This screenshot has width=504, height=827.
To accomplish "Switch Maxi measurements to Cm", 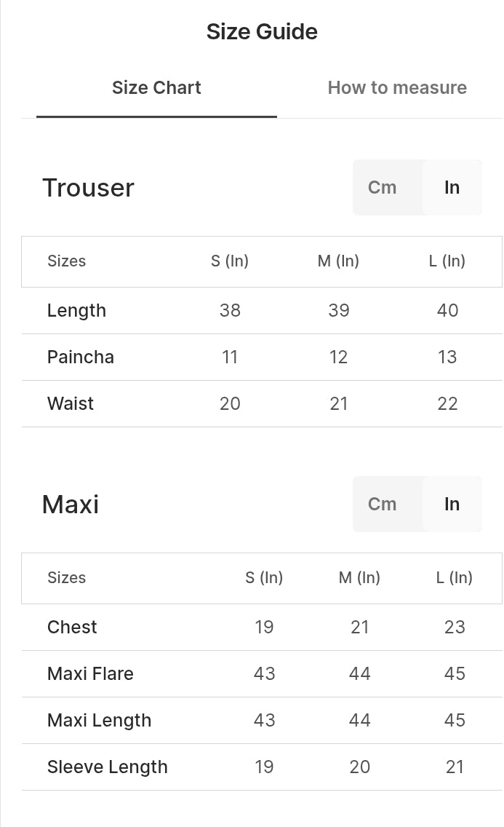I will tap(383, 504).
